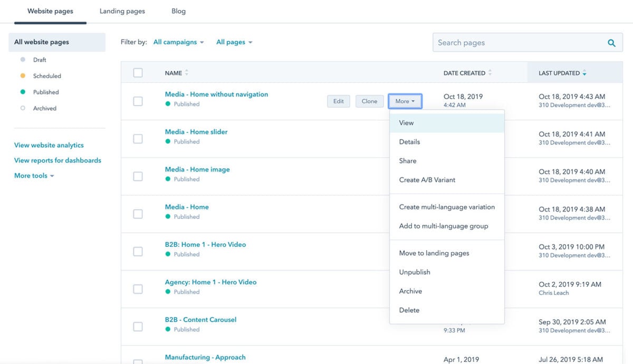Open the Media - Home image page
The image size is (633, 364).
[x=197, y=169]
